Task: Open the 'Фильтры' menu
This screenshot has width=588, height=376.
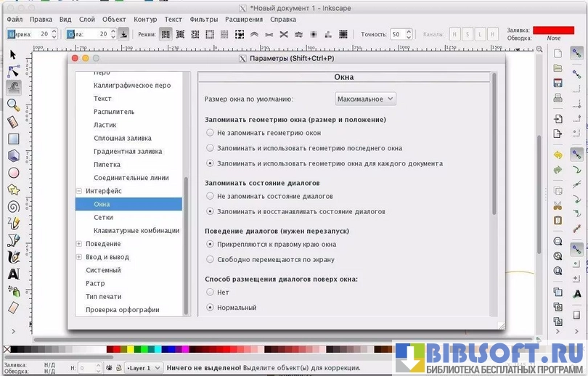Action: 203,19
